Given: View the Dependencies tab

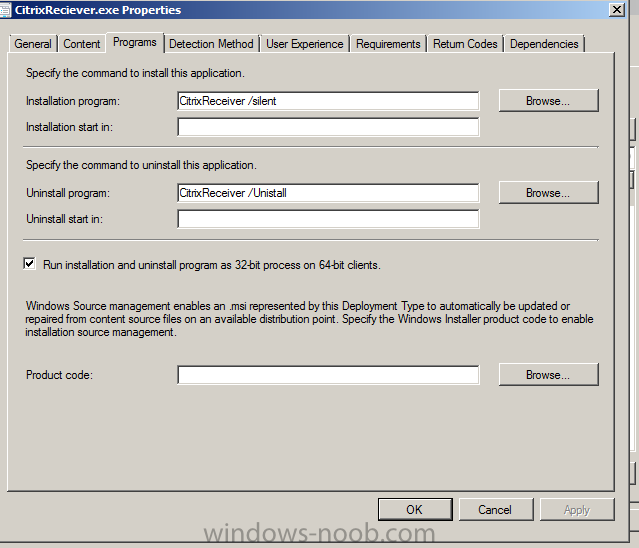Looking at the screenshot, I should (544, 44).
